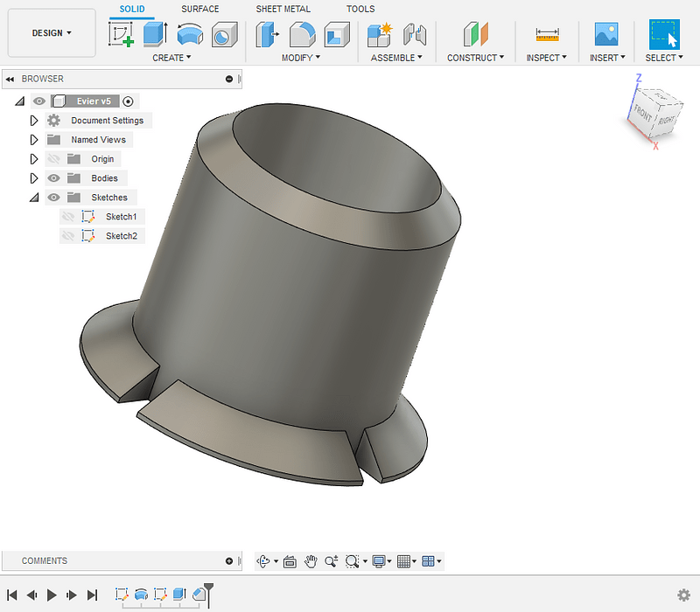Select the Extrude feature in timeline
The image size is (700, 612).
[179, 595]
